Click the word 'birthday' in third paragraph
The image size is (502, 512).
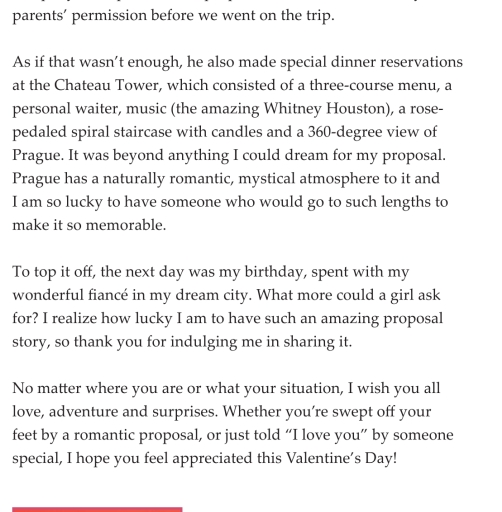pos(275,272)
